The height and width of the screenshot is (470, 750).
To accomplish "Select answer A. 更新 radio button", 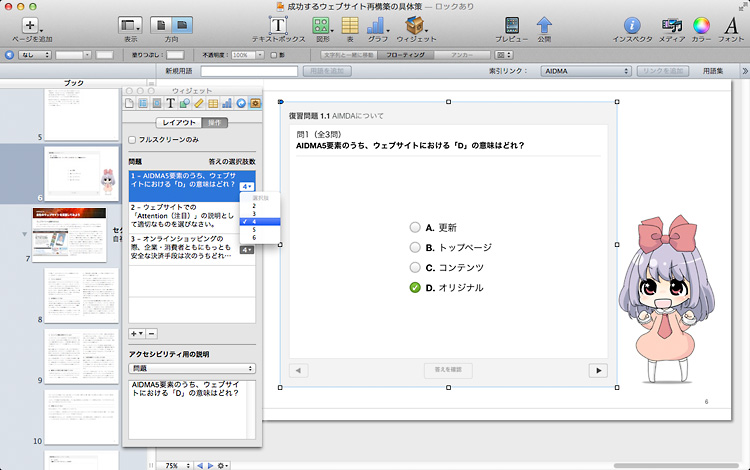I will pos(415,227).
